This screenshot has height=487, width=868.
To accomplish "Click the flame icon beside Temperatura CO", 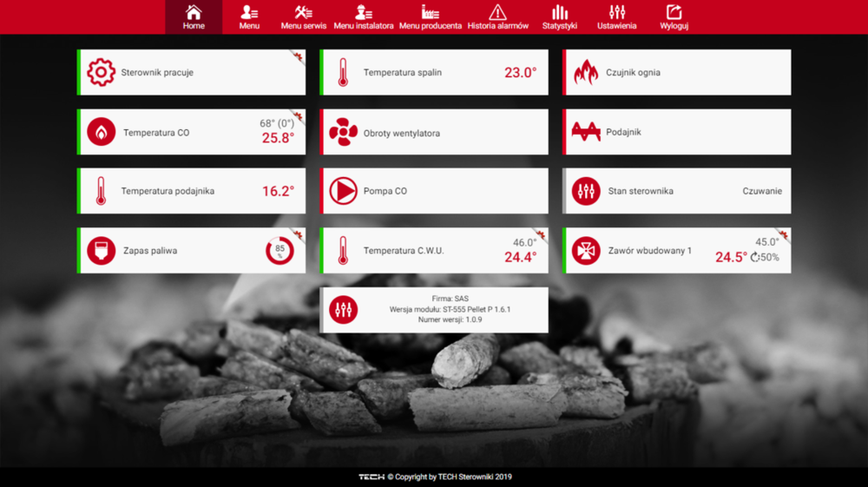I will [101, 132].
